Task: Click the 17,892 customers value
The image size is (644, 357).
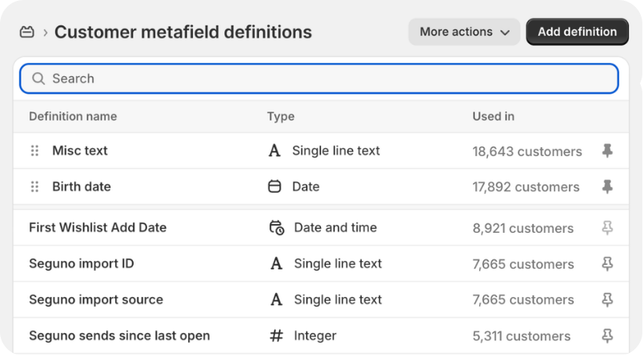Action: pyautogui.click(x=526, y=187)
